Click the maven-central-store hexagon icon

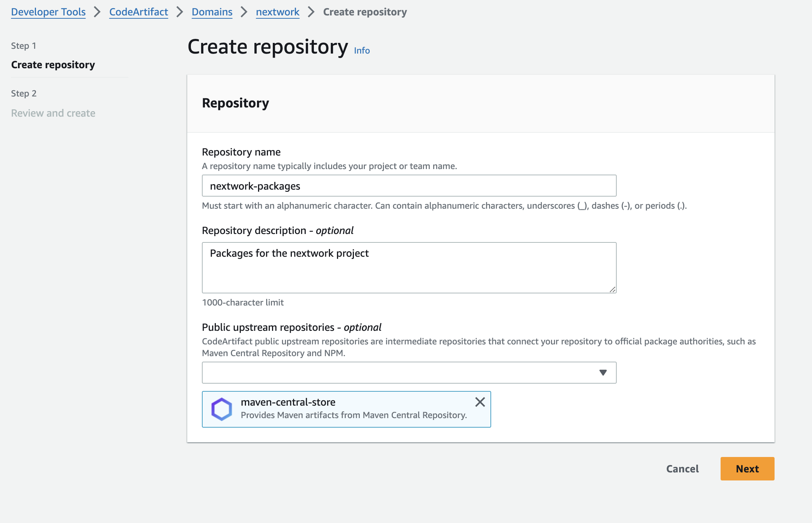click(x=222, y=409)
